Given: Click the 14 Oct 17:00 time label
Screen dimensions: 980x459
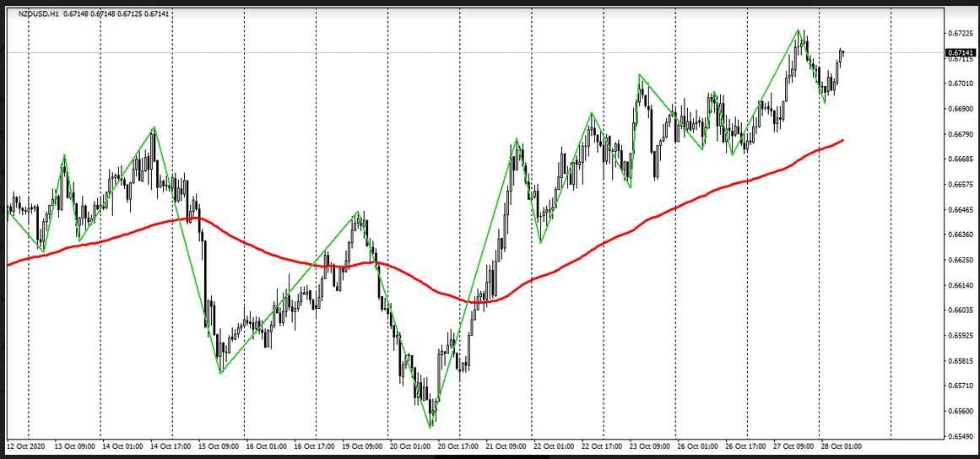Looking at the screenshot, I should [x=169, y=445].
